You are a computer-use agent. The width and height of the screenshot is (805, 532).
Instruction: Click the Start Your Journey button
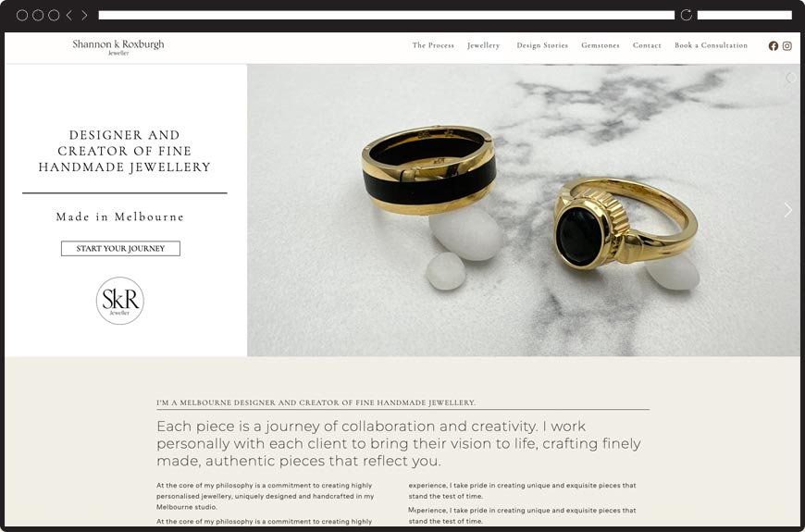click(120, 248)
